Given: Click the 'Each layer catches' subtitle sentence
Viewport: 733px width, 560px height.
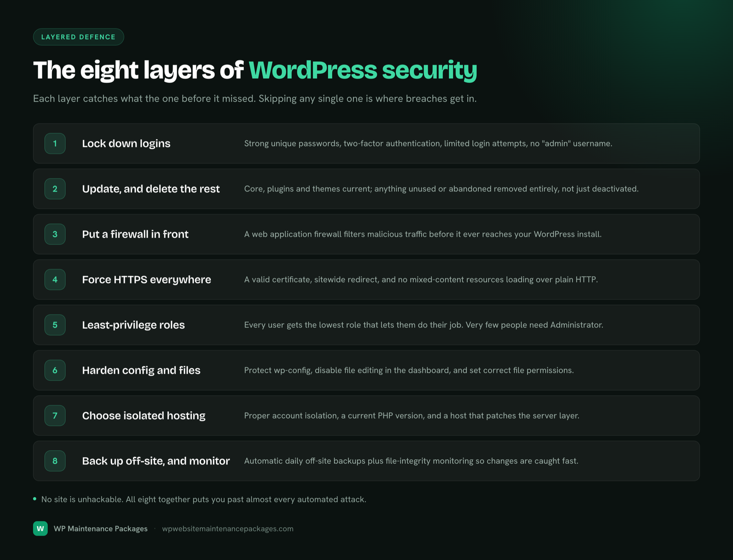Looking at the screenshot, I should click(x=255, y=99).
